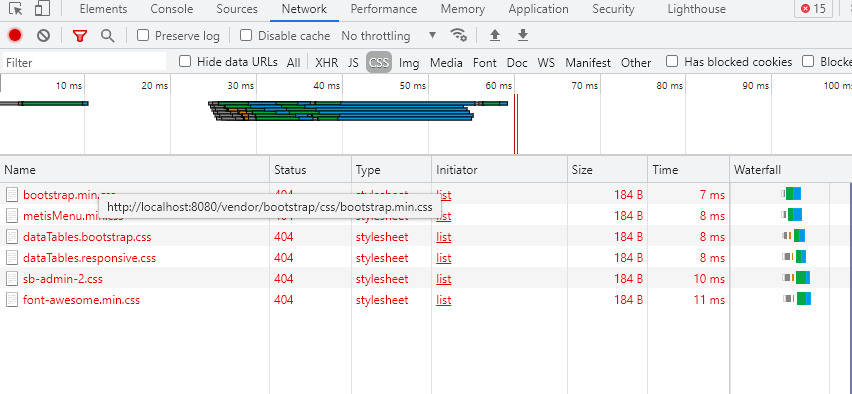Open the list initiator link for sb-admin-2.css
This screenshot has width=852, height=394.
coord(443,279)
